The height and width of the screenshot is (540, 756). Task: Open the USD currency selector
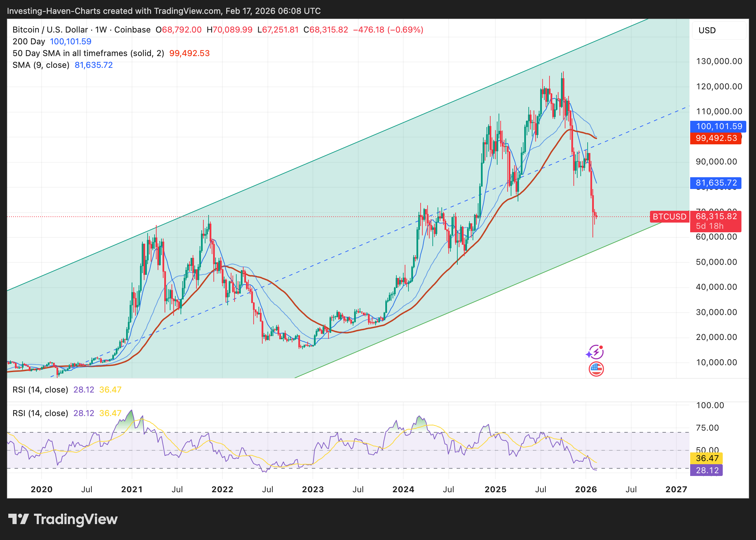point(719,30)
